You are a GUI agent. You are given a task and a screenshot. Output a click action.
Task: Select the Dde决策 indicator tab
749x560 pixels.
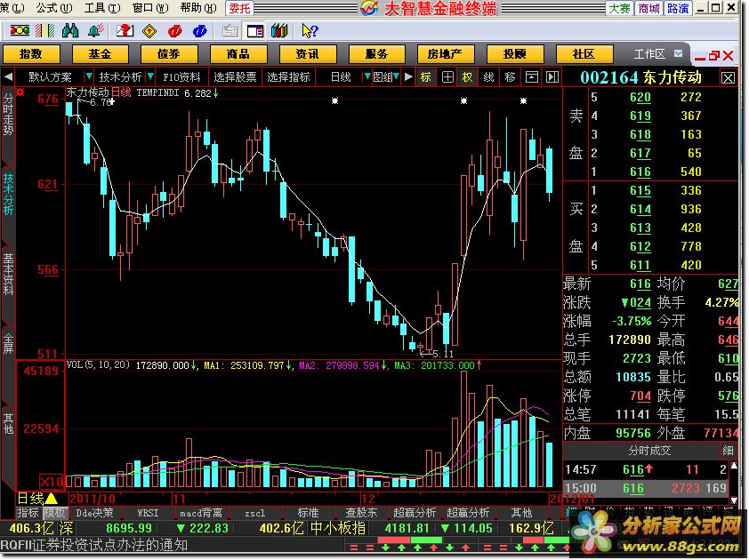tap(94, 513)
